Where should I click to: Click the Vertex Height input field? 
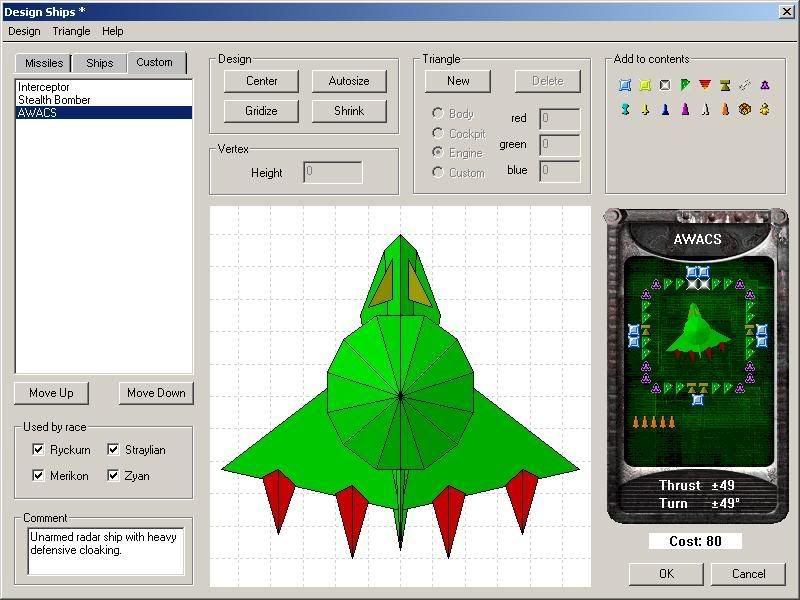[x=333, y=172]
